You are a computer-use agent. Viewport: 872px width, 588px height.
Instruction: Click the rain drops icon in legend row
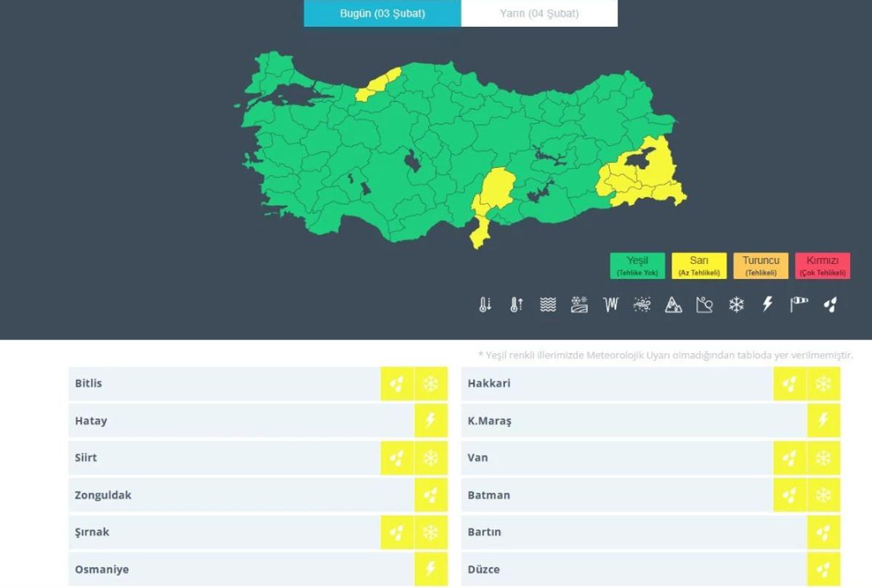point(830,305)
